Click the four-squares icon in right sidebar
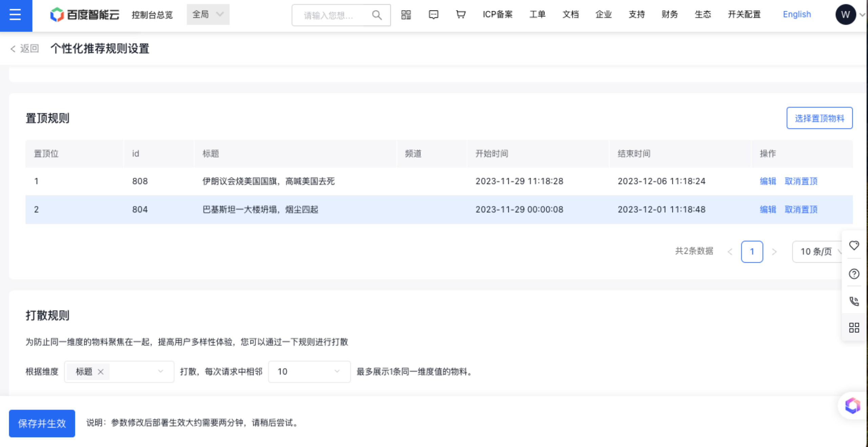The image size is (868, 447). (x=854, y=328)
